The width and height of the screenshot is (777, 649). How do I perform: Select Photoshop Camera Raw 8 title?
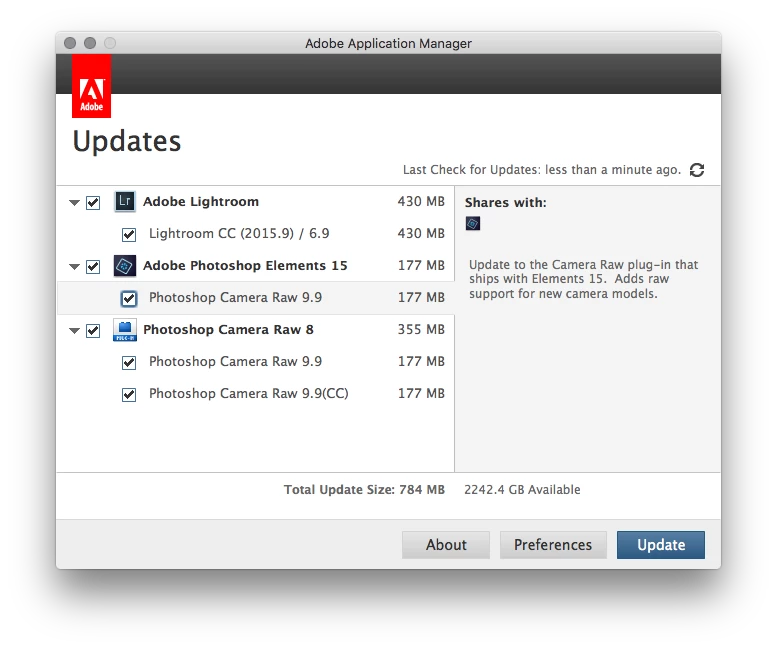tap(228, 329)
